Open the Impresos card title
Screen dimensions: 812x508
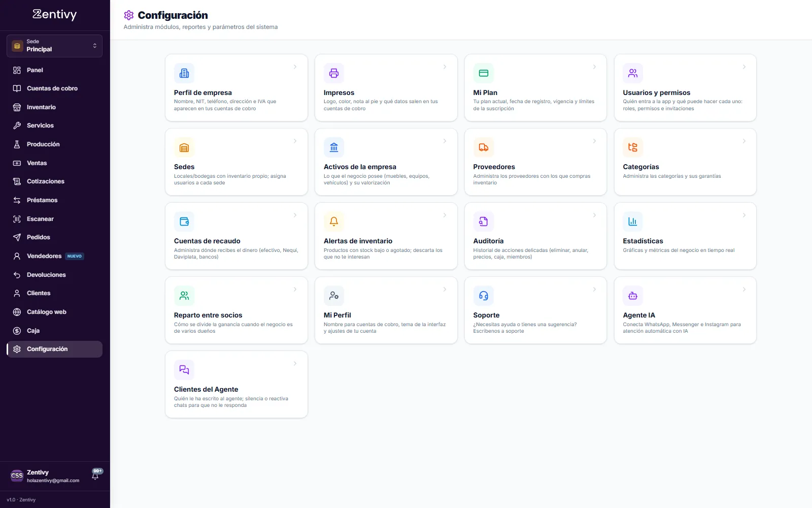(x=339, y=92)
